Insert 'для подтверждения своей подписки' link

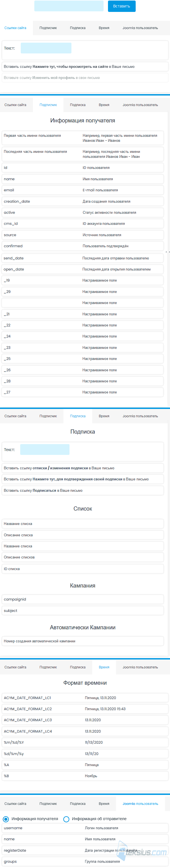83,479
